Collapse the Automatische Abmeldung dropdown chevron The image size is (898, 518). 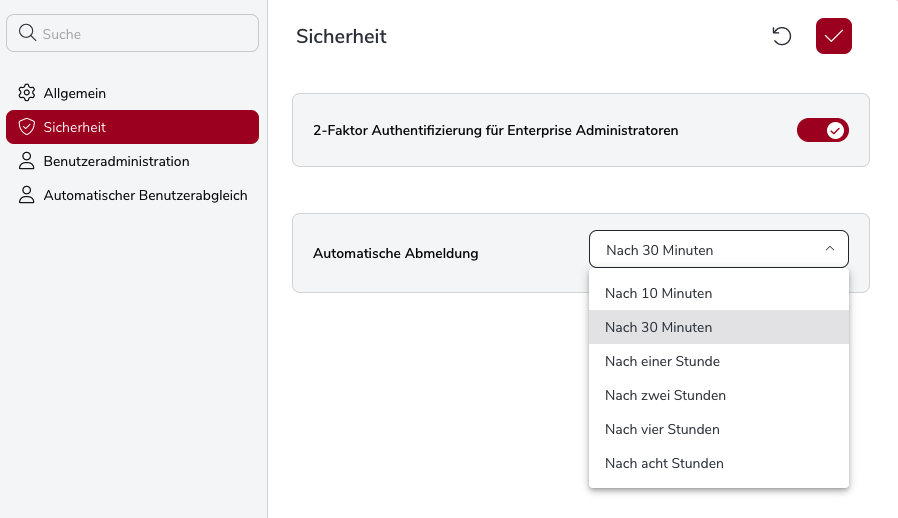coord(829,250)
